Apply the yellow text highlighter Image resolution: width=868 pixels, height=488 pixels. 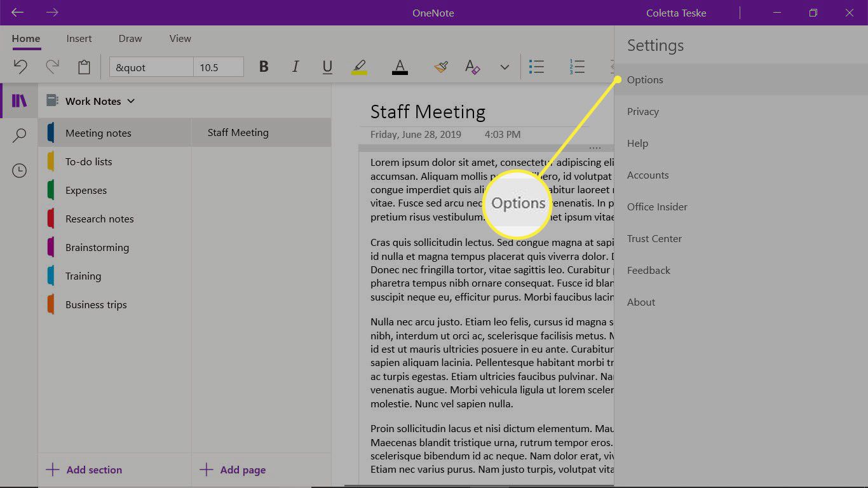(x=359, y=67)
